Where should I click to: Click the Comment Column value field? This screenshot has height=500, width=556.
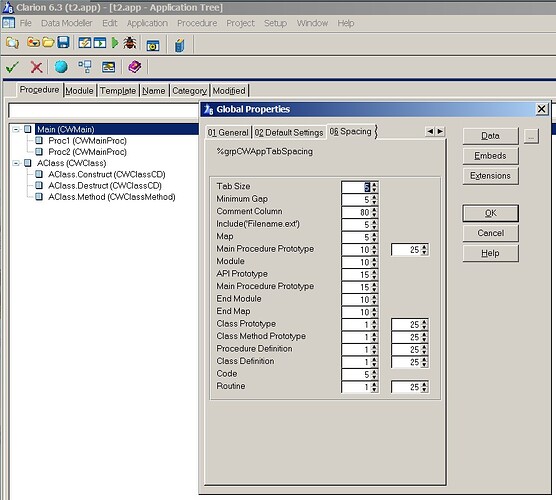360,212
